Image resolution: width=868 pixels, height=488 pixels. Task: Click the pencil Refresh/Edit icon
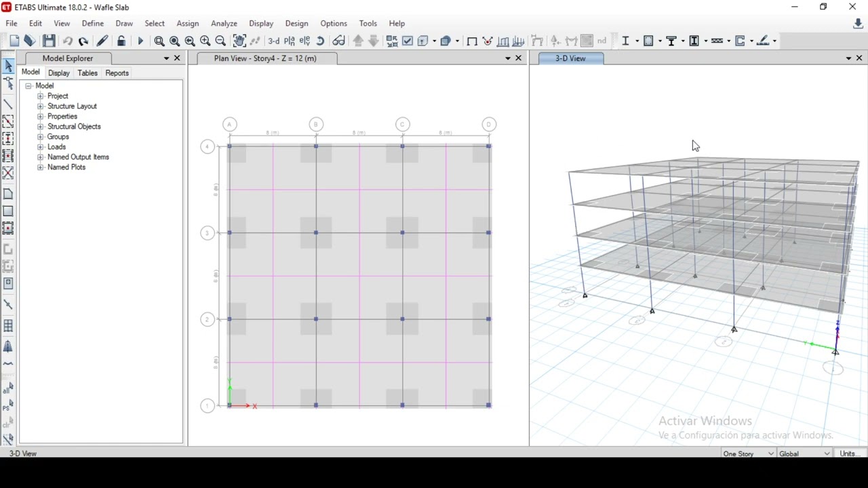(x=102, y=41)
